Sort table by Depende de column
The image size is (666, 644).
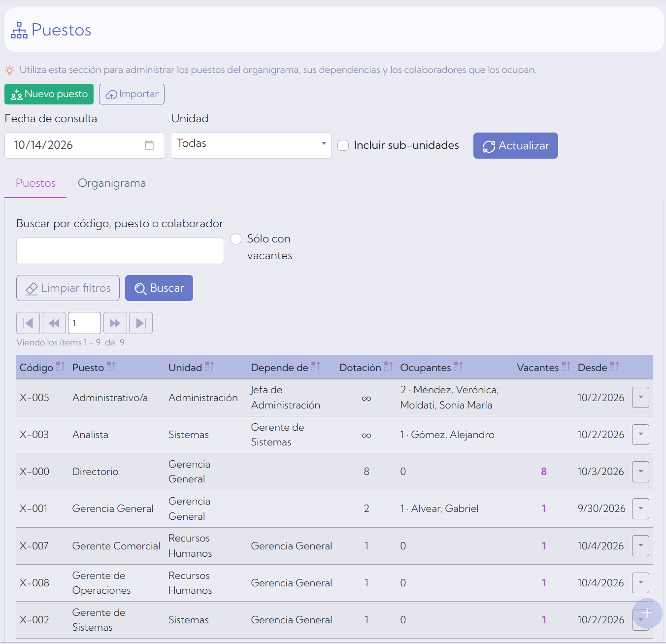tap(316, 367)
